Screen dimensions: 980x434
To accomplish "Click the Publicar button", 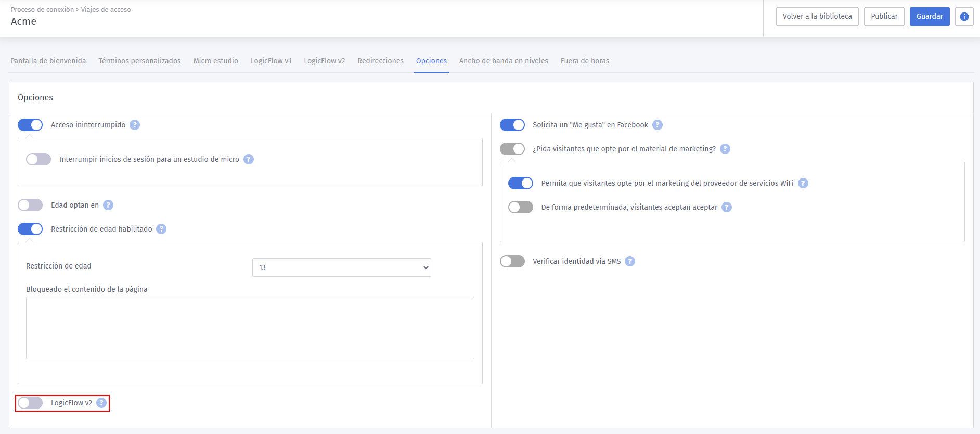I will tap(884, 17).
